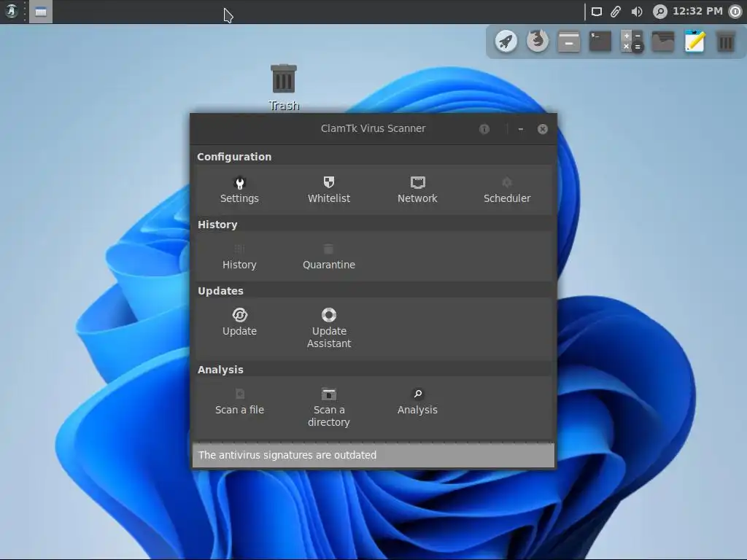The image size is (747, 560).
Task: Click the ClamTk Virus Scanner title bar
Action: pos(373,128)
